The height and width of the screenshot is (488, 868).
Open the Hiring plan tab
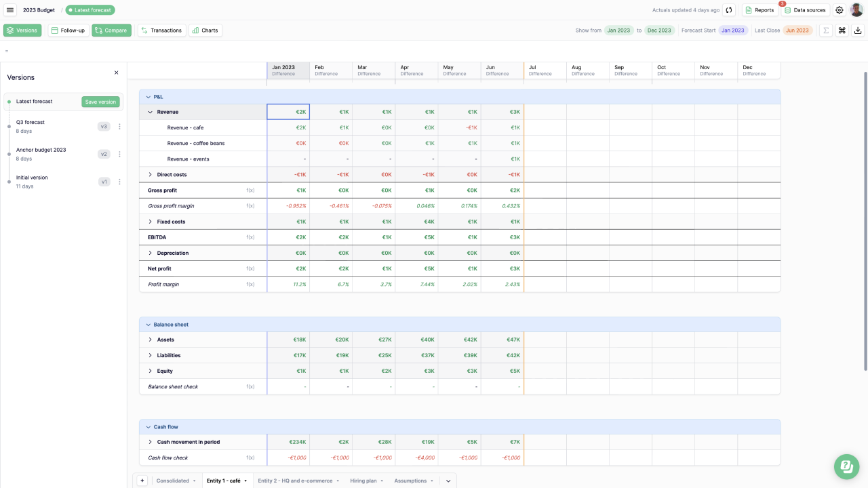coord(363,481)
